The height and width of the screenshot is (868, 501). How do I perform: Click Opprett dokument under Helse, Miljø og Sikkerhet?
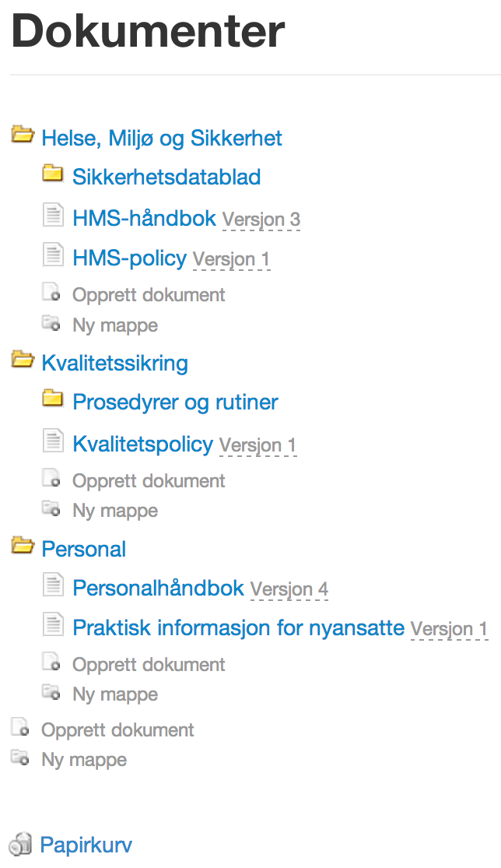(x=148, y=295)
